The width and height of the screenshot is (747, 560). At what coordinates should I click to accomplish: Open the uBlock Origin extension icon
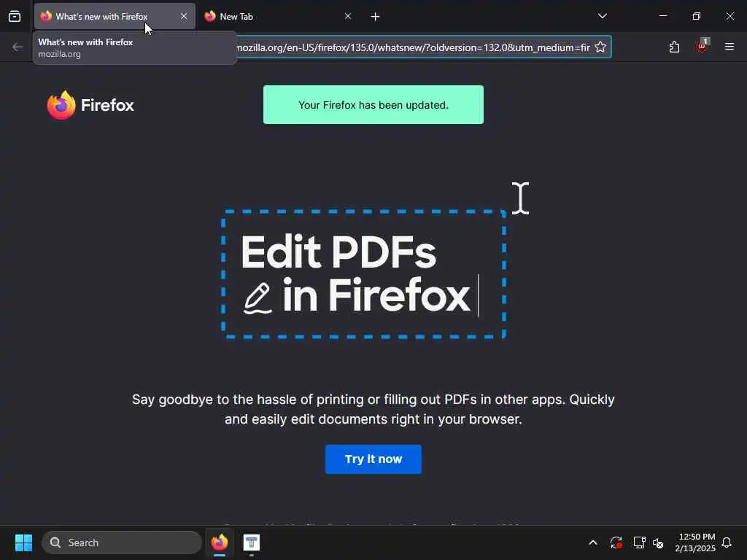702,47
